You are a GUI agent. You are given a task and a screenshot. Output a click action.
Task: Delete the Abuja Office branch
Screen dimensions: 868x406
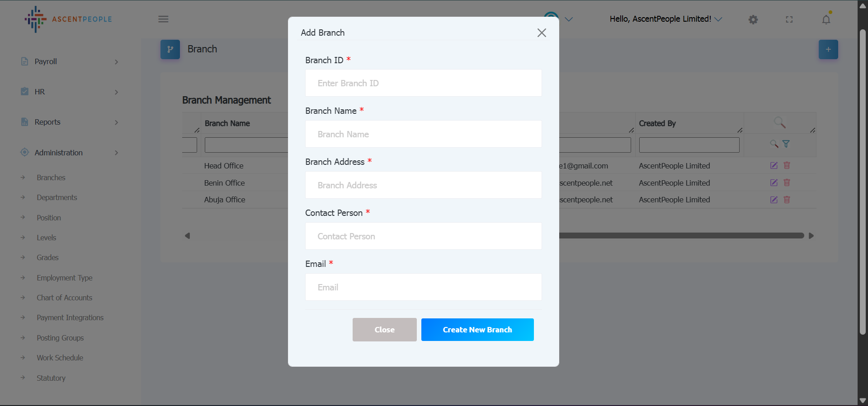(x=787, y=200)
